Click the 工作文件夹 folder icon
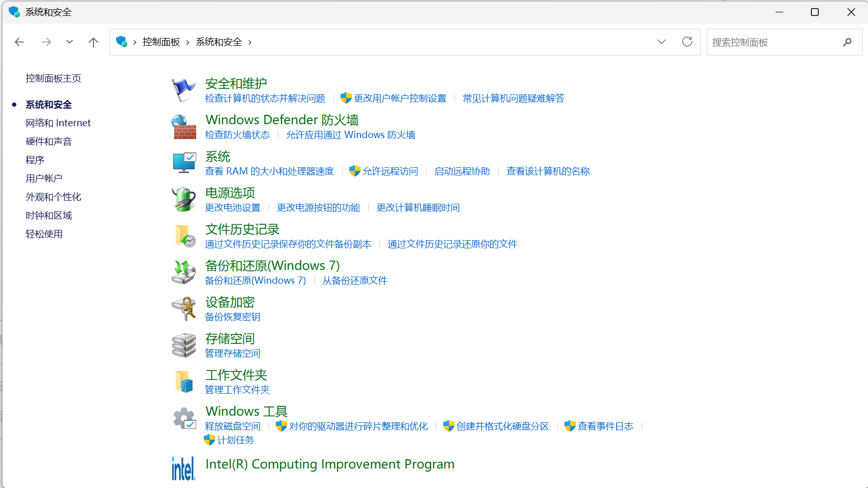 pyautogui.click(x=184, y=382)
